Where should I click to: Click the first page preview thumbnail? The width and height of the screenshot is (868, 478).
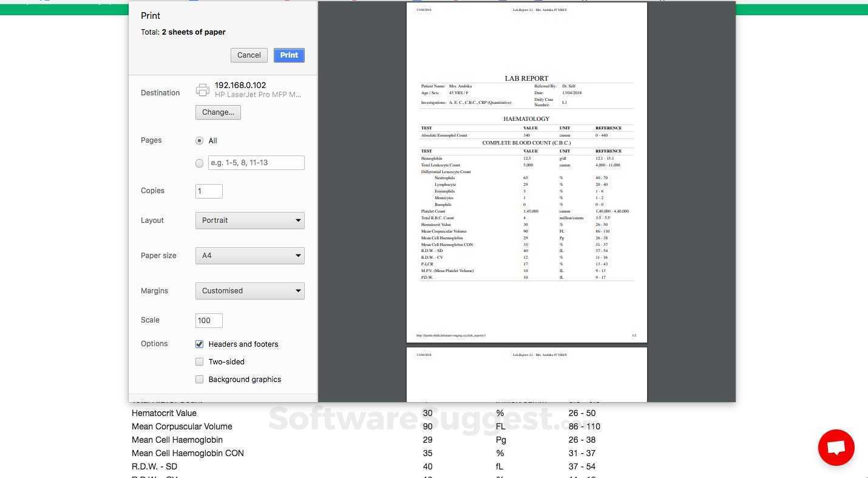point(526,172)
